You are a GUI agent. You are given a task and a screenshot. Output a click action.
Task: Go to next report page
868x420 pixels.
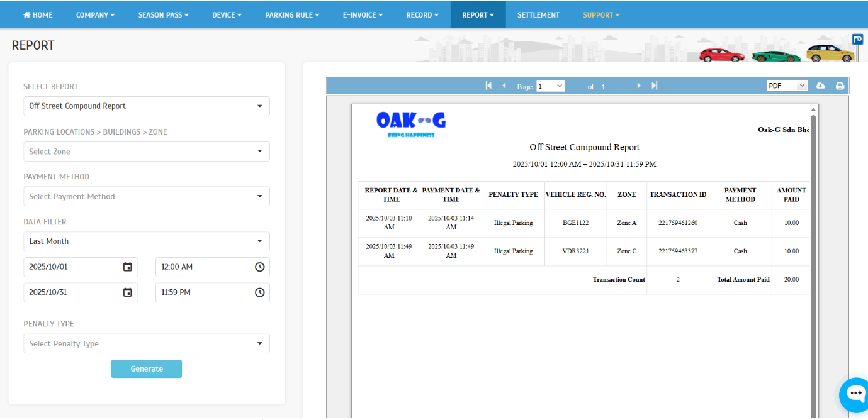tap(639, 86)
